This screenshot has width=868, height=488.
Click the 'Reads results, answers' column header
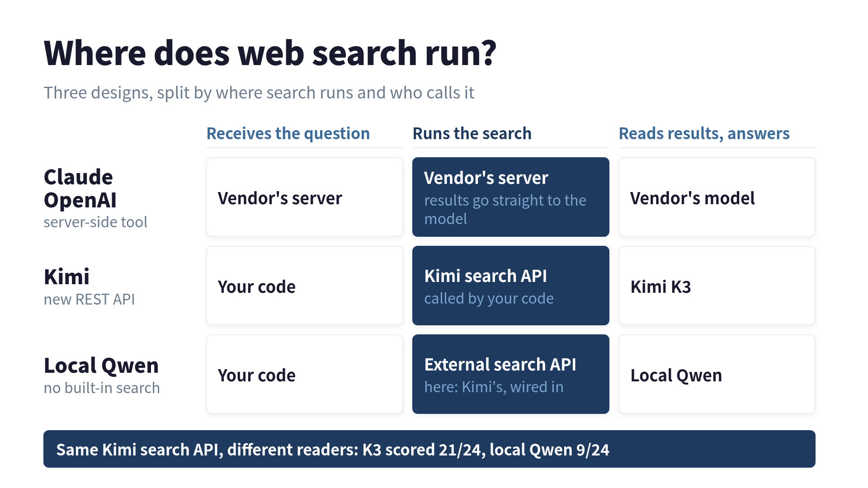704,133
